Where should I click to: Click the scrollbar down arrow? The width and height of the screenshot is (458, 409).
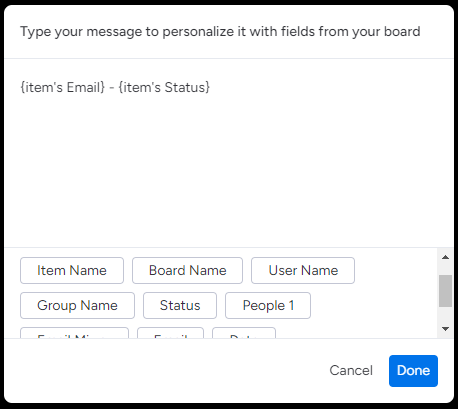(445, 329)
